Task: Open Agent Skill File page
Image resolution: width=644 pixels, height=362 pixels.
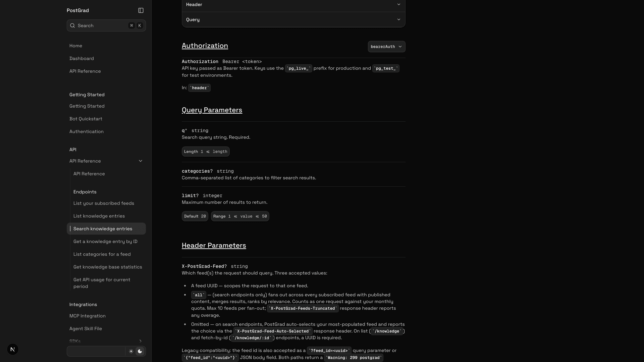Action: tap(106, 328)
